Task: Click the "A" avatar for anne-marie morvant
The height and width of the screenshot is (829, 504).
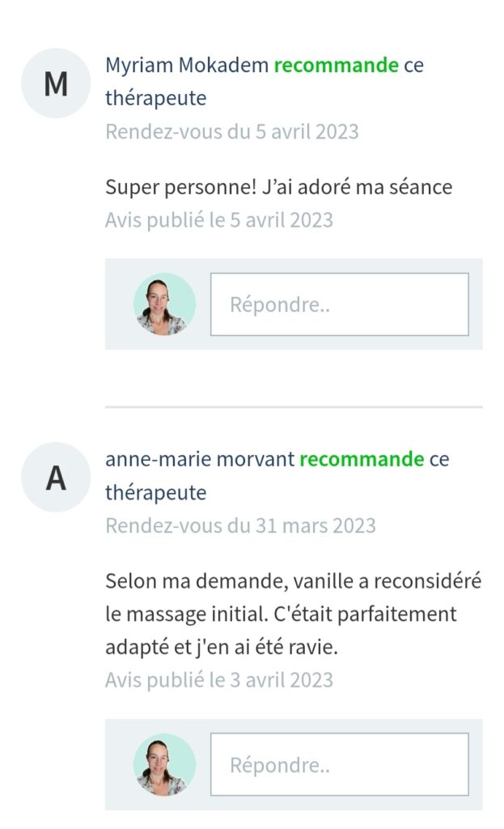Action: tap(55, 478)
